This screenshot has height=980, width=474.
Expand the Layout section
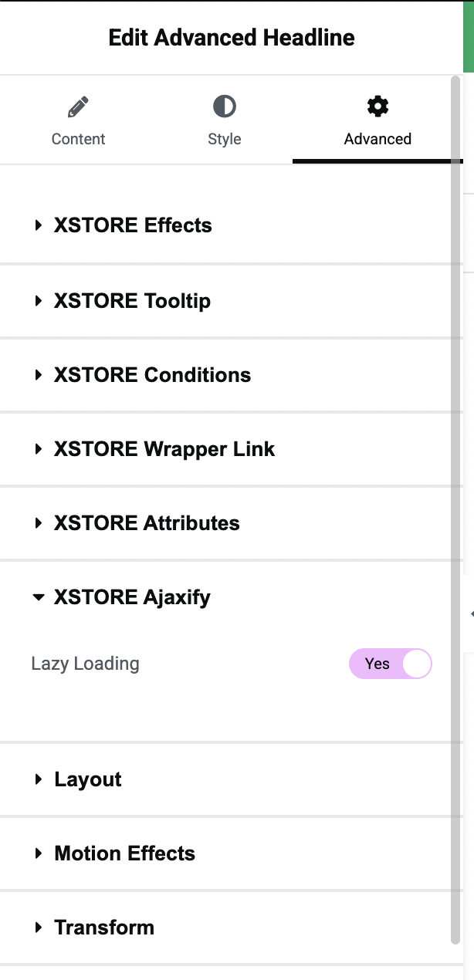tap(225, 779)
